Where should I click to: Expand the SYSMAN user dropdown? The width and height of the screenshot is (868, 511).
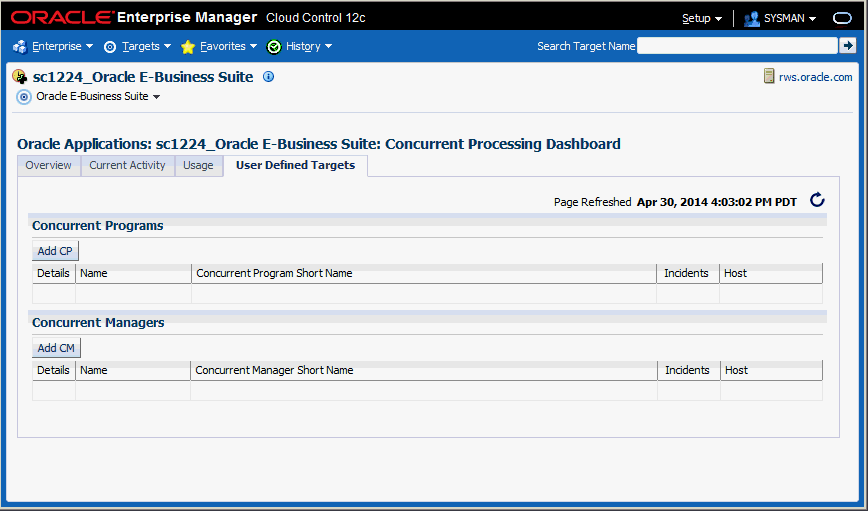pyautogui.click(x=790, y=18)
